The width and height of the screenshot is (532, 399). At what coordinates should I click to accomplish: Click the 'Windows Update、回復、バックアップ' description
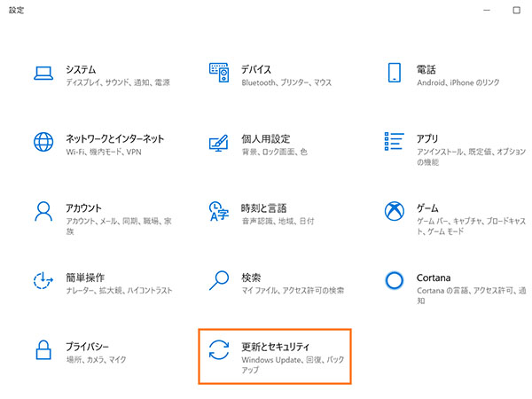pos(293,364)
